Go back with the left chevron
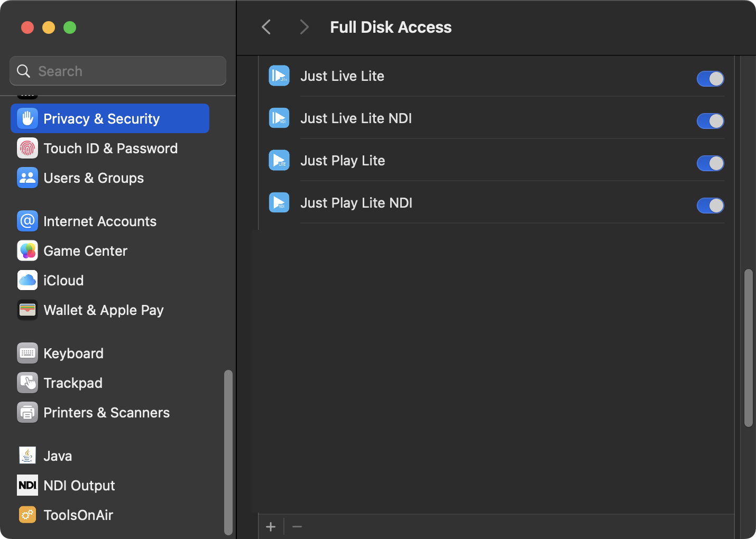The height and width of the screenshot is (539, 756). coord(266,27)
